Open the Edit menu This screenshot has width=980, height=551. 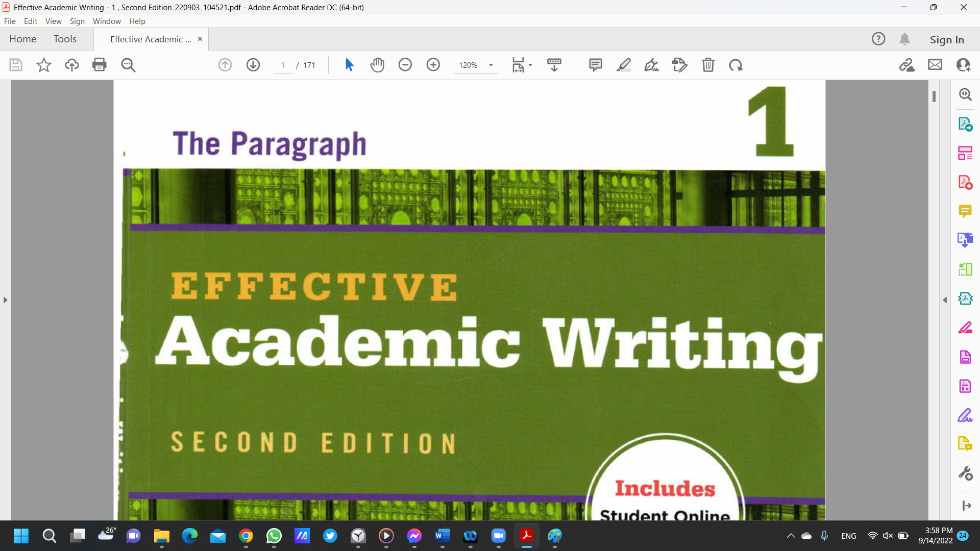click(31, 21)
